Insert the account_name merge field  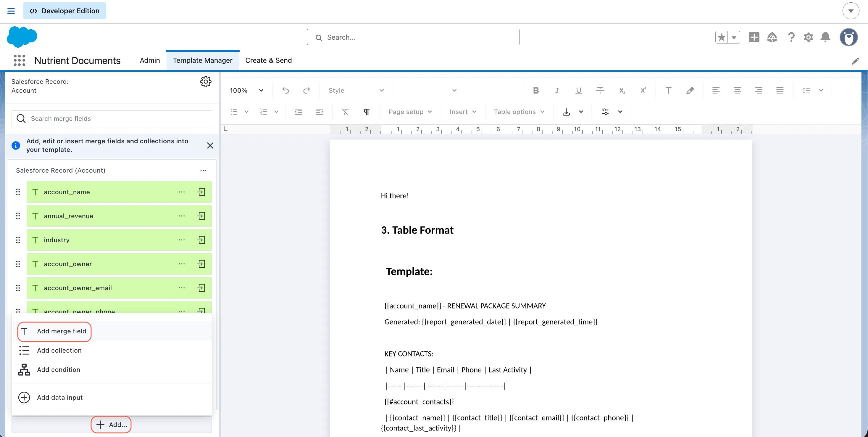(x=201, y=192)
